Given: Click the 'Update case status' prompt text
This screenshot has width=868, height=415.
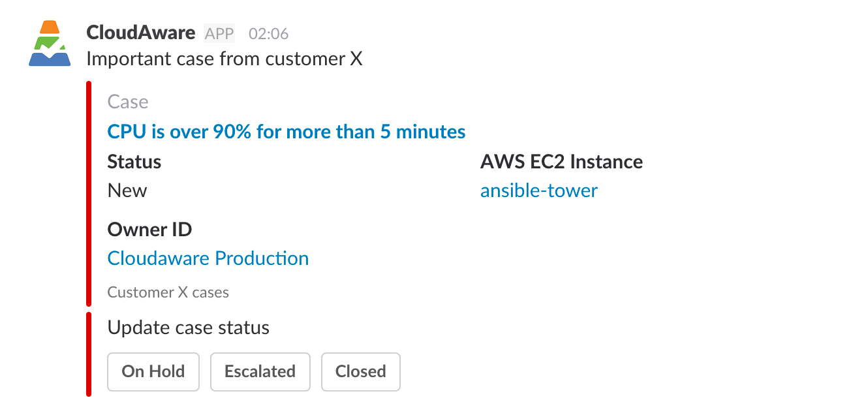Looking at the screenshot, I should [188, 328].
